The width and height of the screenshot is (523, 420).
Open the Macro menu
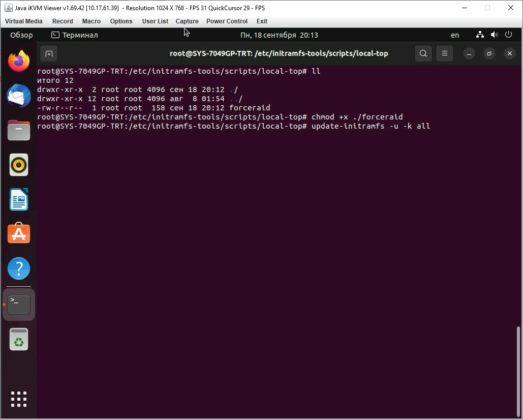(x=91, y=21)
